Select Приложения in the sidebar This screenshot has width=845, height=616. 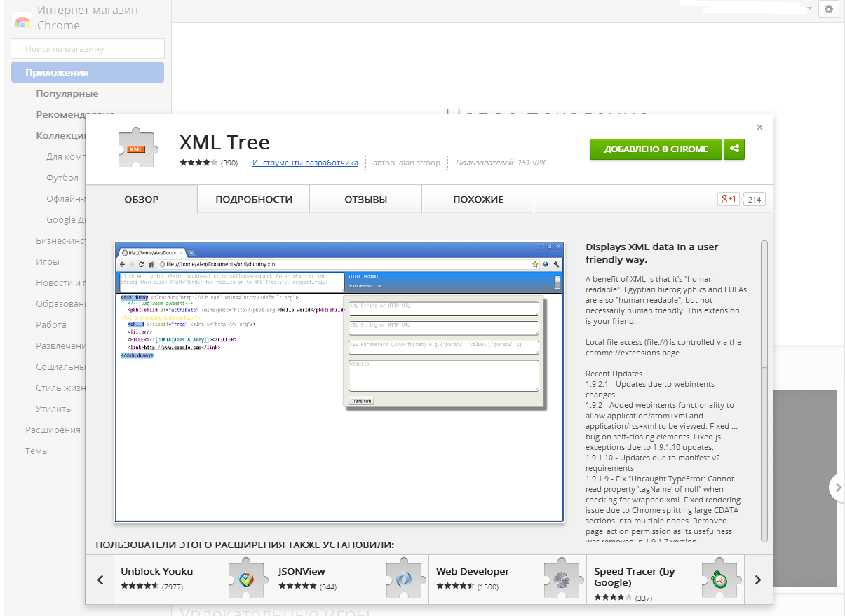pyautogui.click(x=88, y=72)
